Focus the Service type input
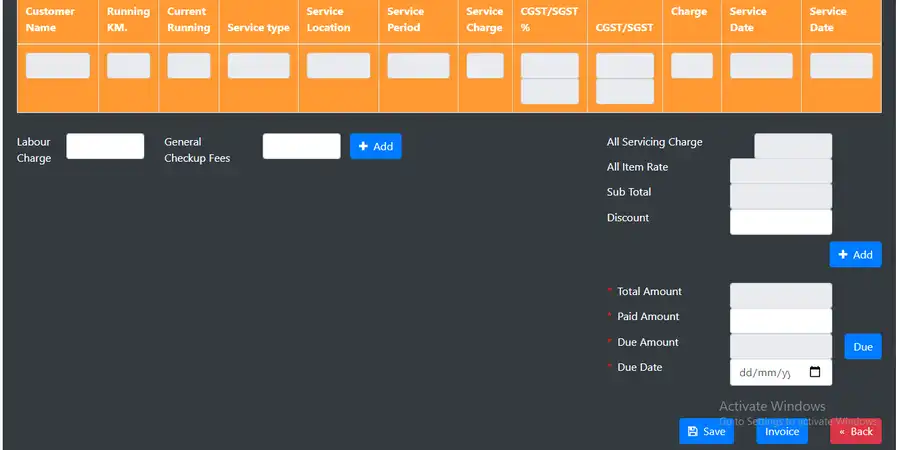900x450 pixels. pyautogui.click(x=258, y=66)
